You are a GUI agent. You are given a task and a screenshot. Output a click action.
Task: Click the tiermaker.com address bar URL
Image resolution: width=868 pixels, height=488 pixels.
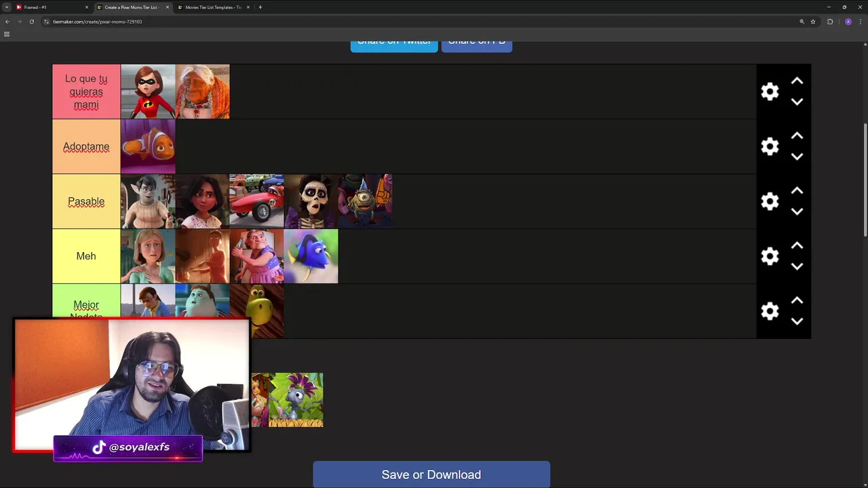tap(97, 22)
